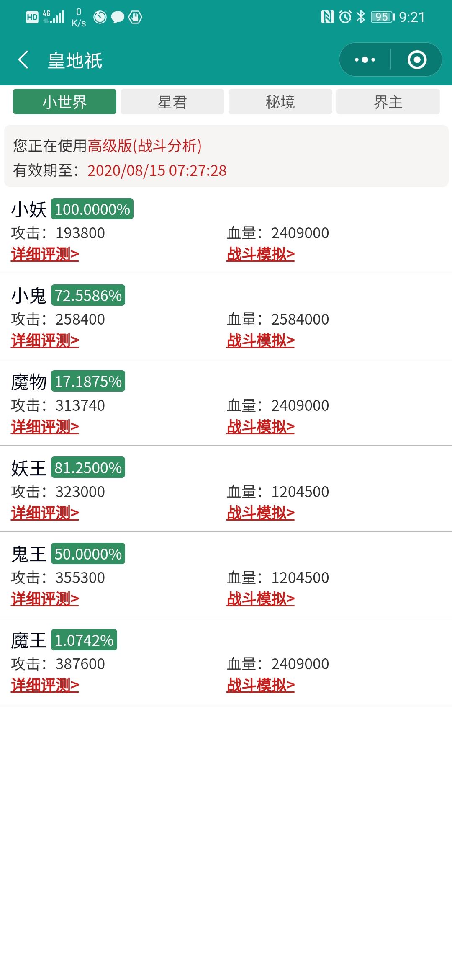Switch to the 秘境 tab

tap(280, 102)
